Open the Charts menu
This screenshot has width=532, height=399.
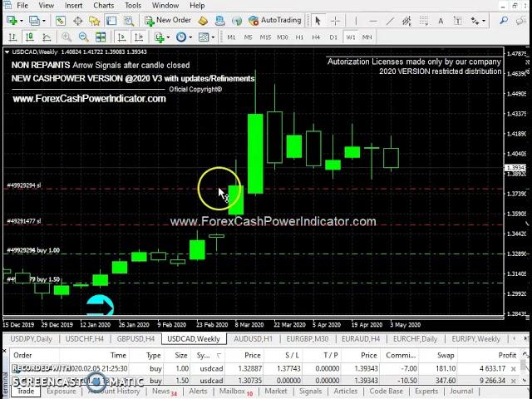103,6
